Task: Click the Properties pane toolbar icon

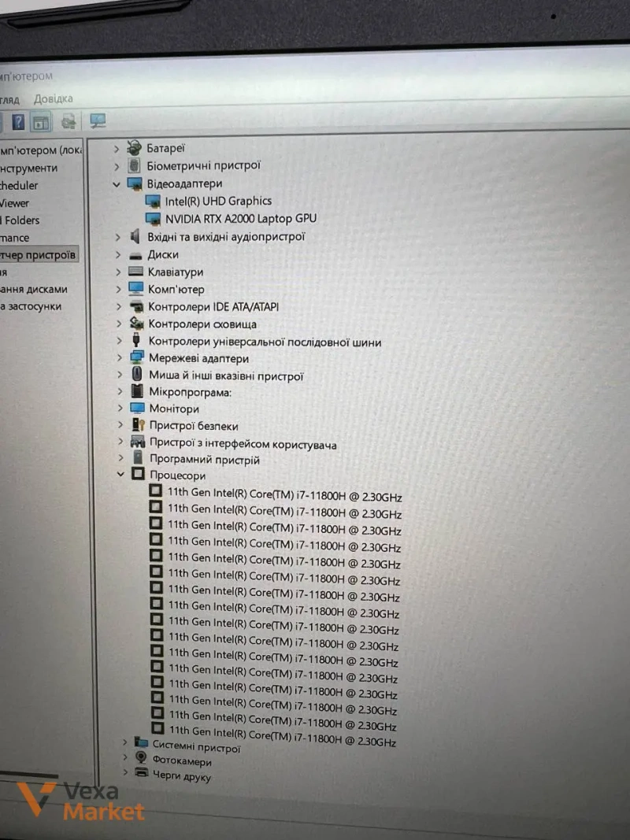Action: click(41, 123)
